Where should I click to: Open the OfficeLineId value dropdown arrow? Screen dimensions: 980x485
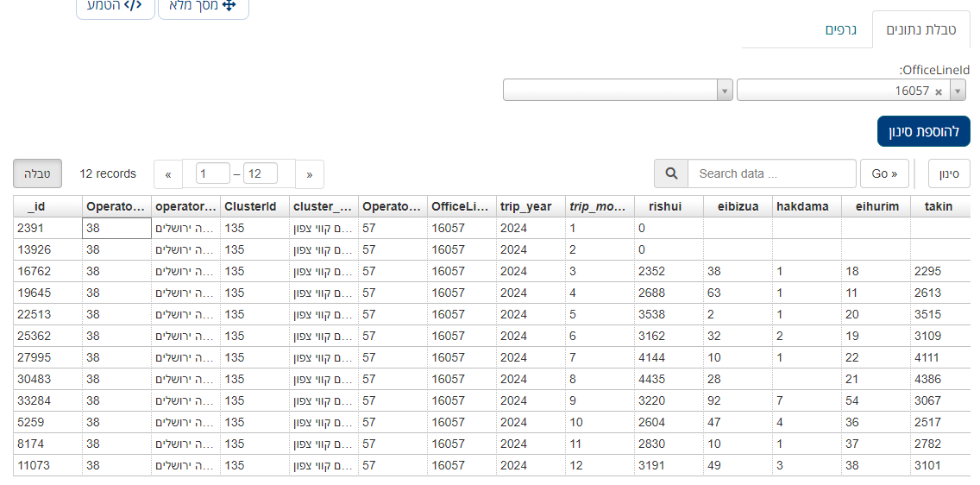(x=958, y=91)
